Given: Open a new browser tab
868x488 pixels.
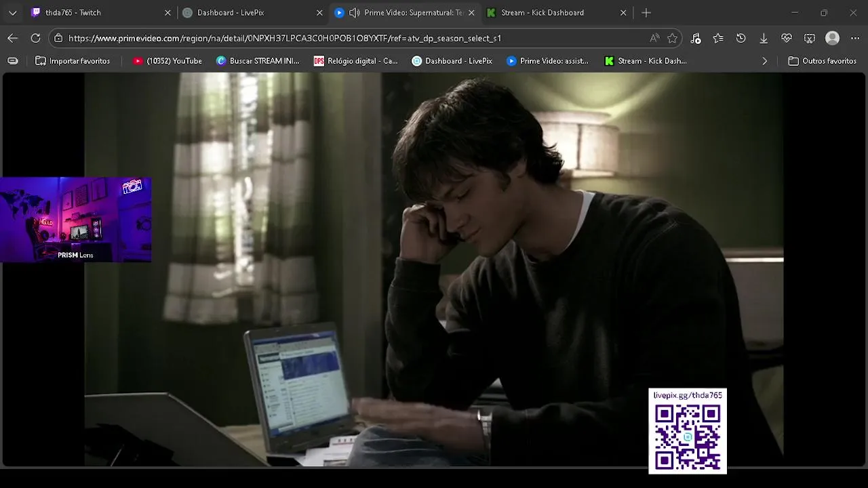Looking at the screenshot, I should (x=646, y=12).
